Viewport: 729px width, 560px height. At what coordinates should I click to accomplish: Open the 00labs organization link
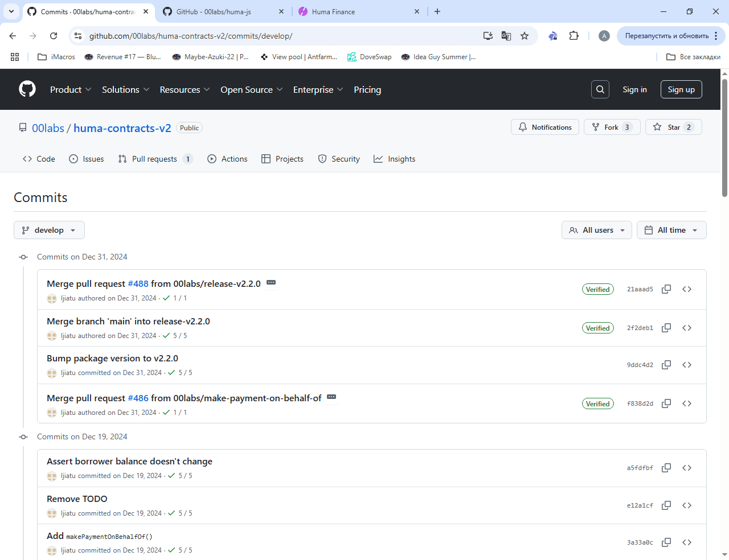[48, 128]
